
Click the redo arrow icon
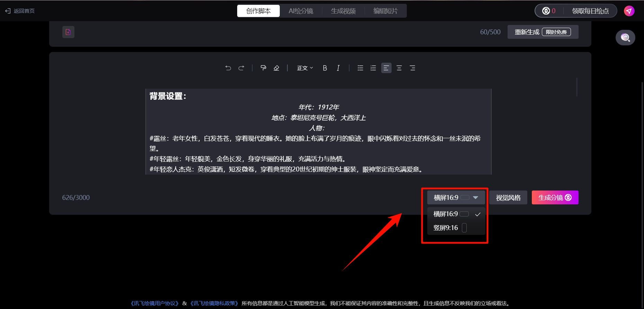[241, 68]
